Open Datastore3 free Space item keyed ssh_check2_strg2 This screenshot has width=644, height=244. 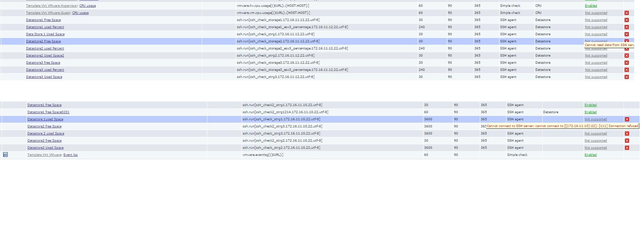coord(44,141)
